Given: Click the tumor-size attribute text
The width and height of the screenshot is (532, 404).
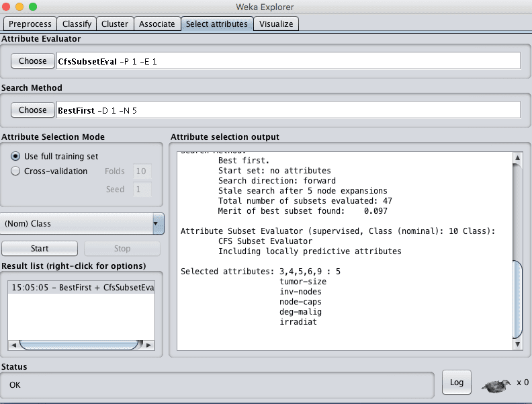Looking at the screenshot, I should click(x=303, y=282).
